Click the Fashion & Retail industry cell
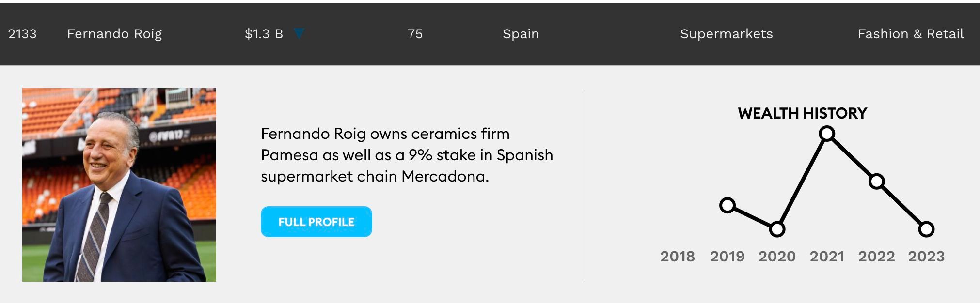The height and width of the screenshot is (303, 980). [910, 34]
